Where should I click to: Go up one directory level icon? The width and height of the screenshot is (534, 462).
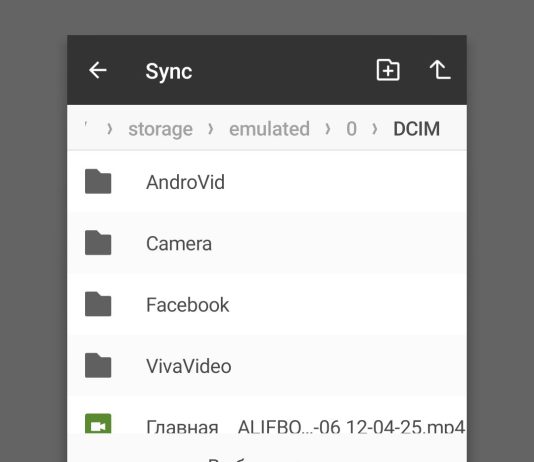(x=440, y=70)
